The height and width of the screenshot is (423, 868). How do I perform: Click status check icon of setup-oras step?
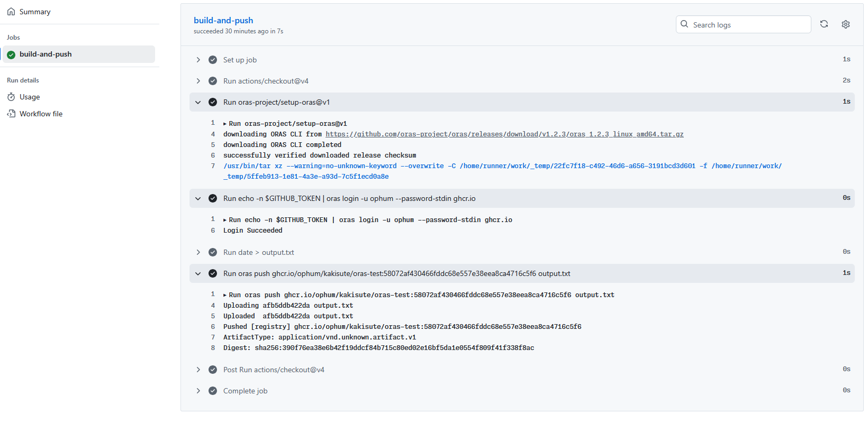coord(213,102)
